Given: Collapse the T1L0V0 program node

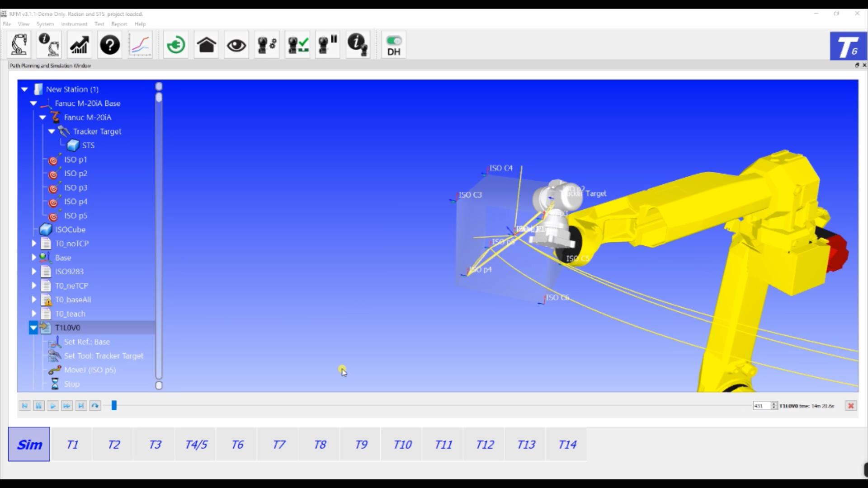Looking at the screenshot, I should point(33,328).
